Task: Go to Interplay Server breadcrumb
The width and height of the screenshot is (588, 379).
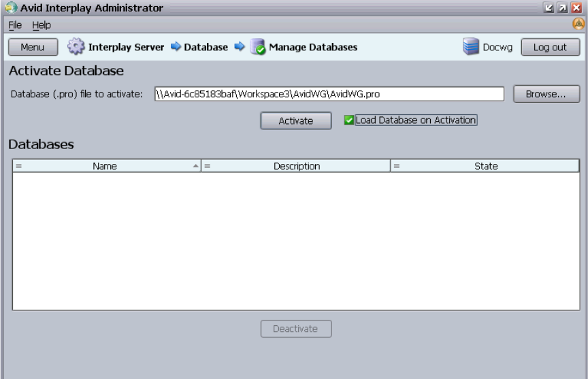Action: (126, 47)
